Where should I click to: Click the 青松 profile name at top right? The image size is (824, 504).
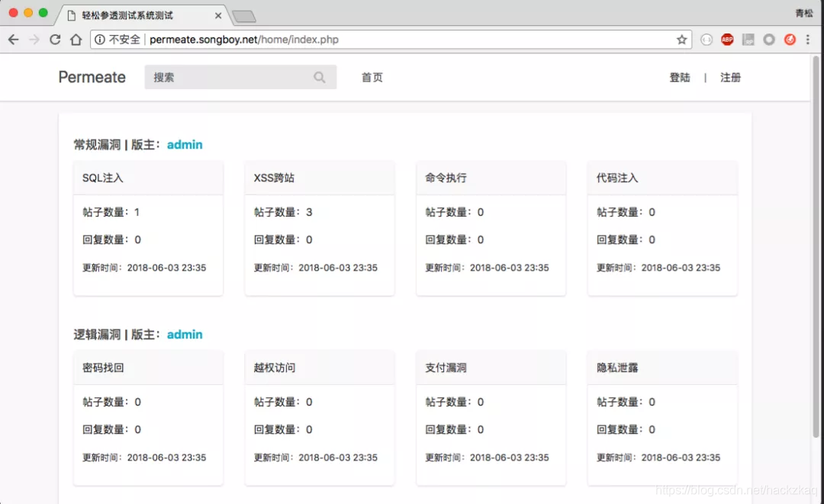point(804,13)
